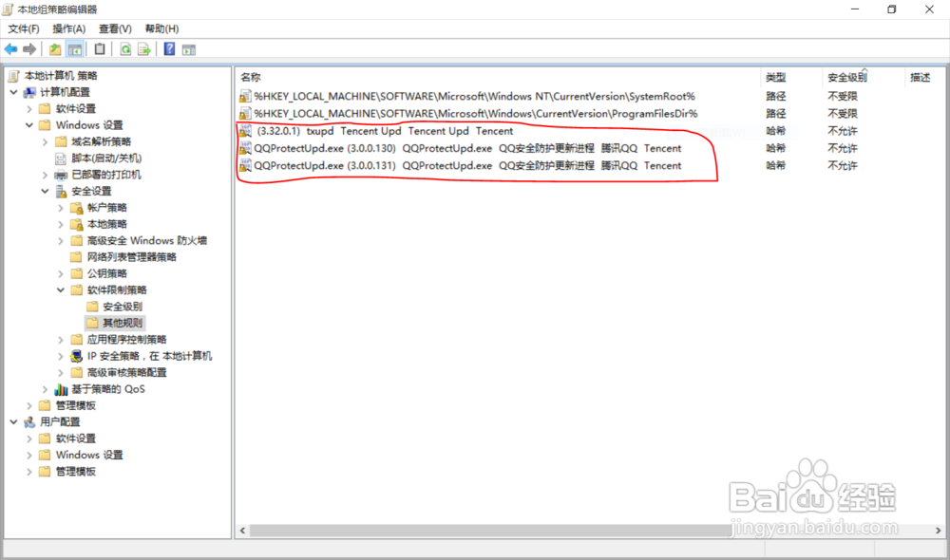Open the 查看(V) menu
This screenshot has height=560, width=950.
[115, 29]
